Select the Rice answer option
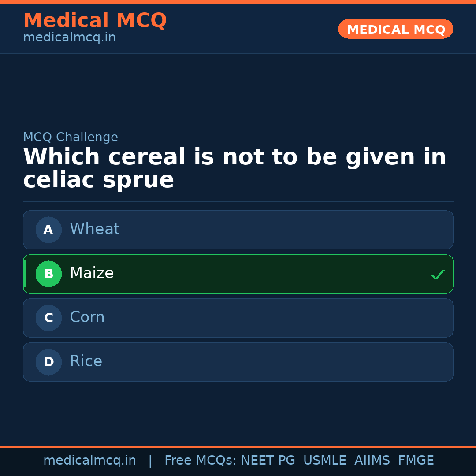Viewport: 476px width, 476px height. click(x=238, y=362)
